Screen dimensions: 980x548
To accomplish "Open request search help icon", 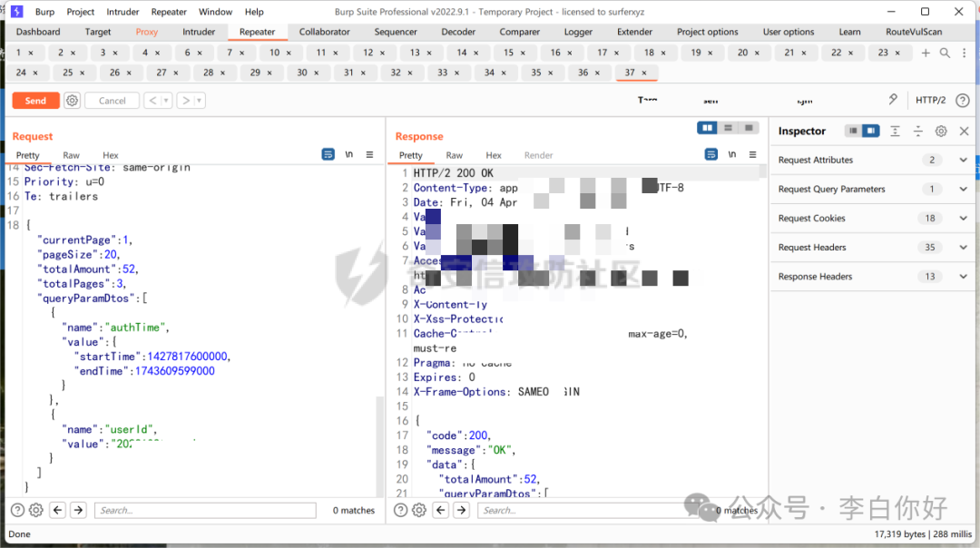I will 18,511.
